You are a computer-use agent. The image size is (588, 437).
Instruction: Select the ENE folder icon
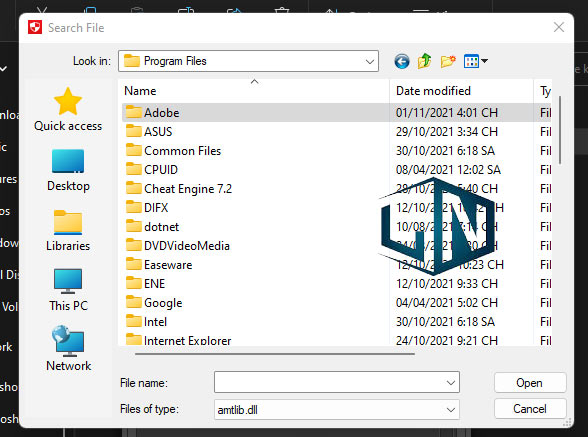[x=134, y=283]
